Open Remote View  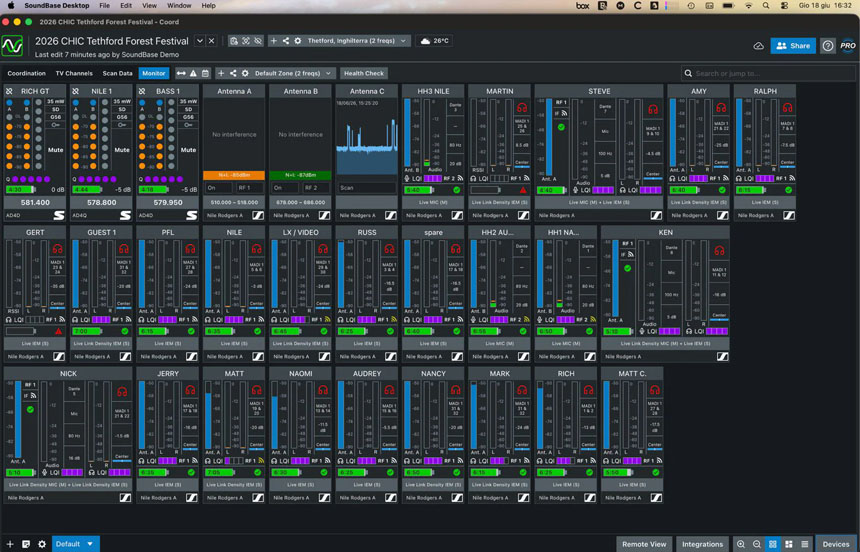644,544
